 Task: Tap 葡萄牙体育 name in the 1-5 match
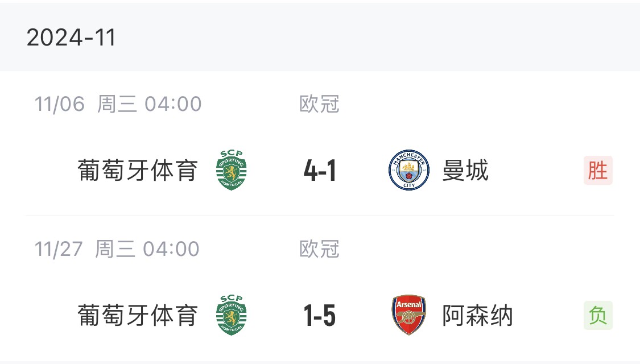138,316
